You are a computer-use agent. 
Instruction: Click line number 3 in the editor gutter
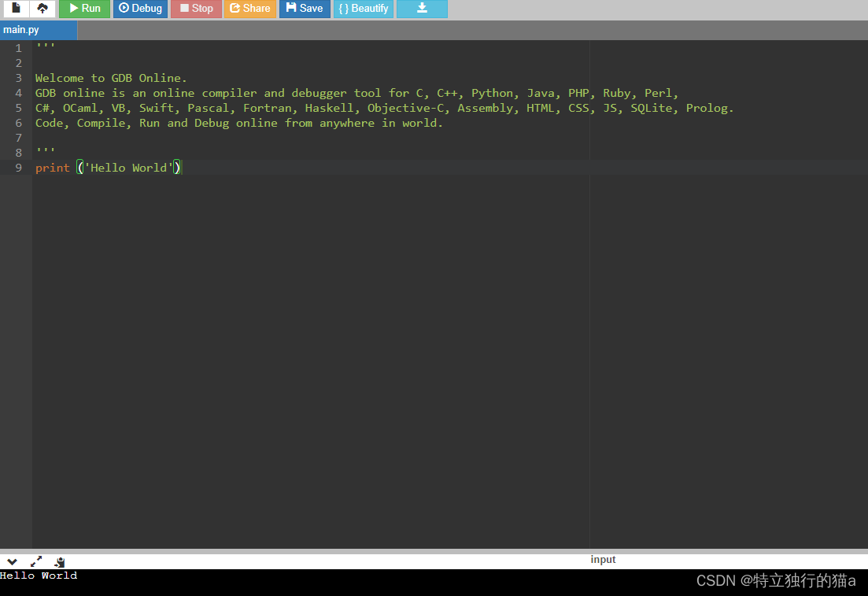pyautogui.click(x=18, y=78)
